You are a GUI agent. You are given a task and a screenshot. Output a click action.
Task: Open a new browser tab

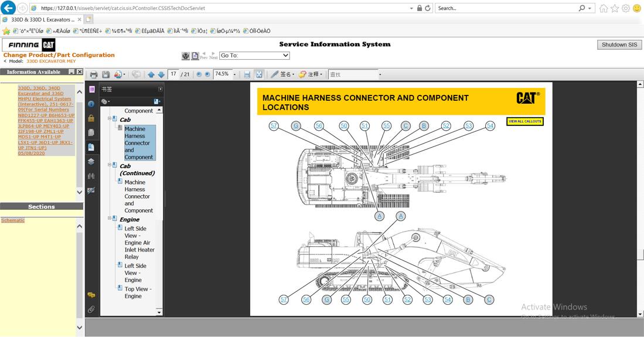click(88, 19)
